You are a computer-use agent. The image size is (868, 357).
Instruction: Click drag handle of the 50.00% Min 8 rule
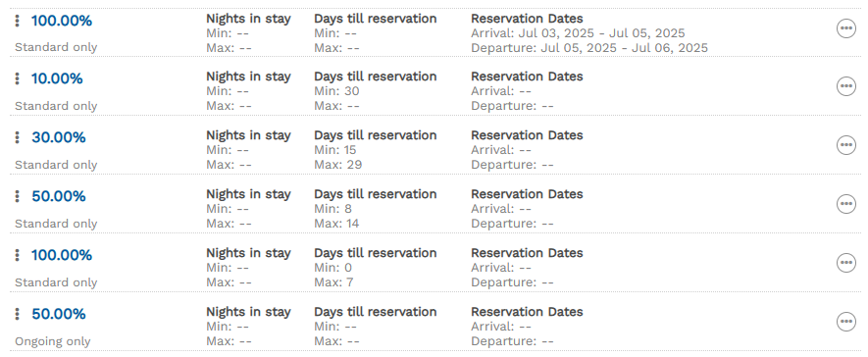[x=17, y=196]
